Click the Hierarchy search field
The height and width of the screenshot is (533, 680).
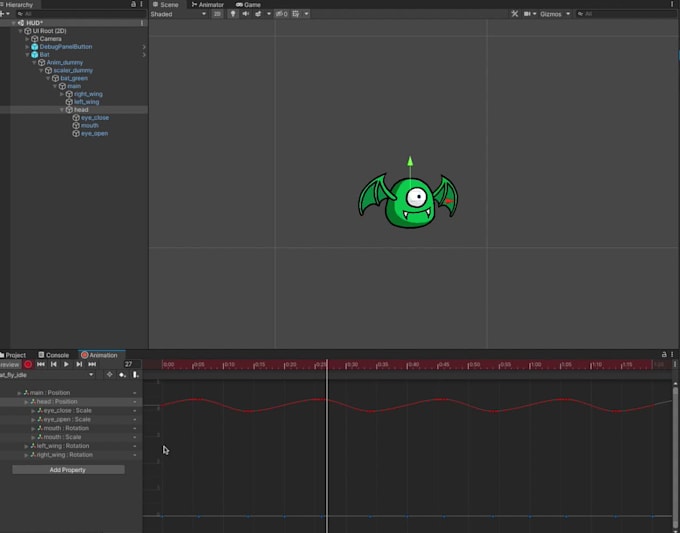[x=82, y=14]
